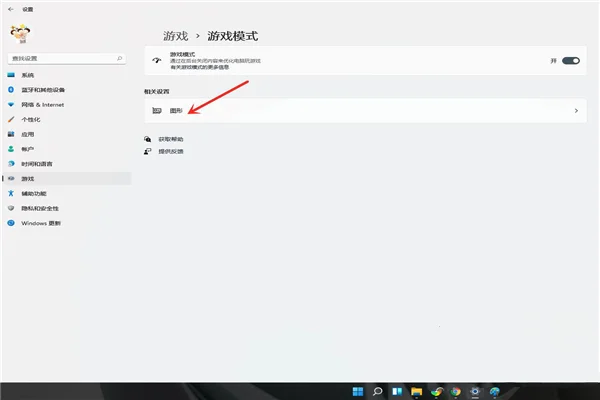The height and width of the screenshot is (400, 600).
Task: Launch Google Chrome from the taskbar
Action: pos(455,391)
